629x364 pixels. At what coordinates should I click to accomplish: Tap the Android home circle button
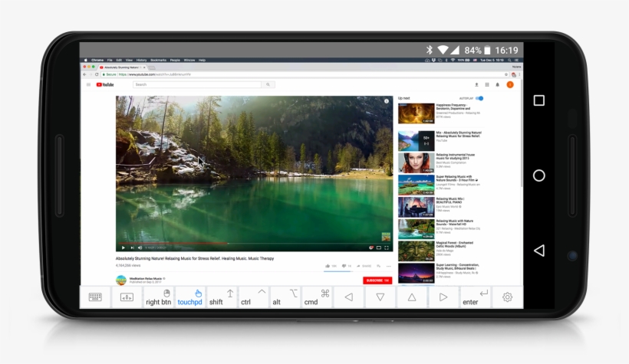[539, 175]
